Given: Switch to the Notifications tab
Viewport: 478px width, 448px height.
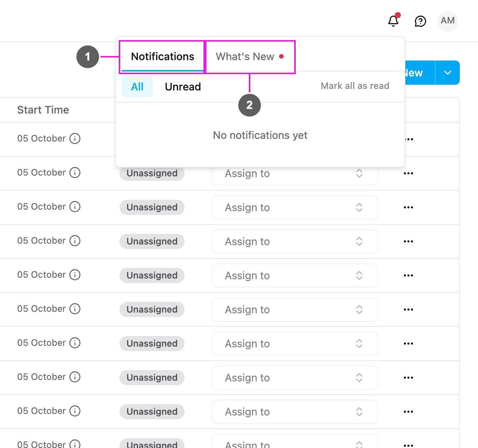Looking at the screenshot, I should click(163, 57).
